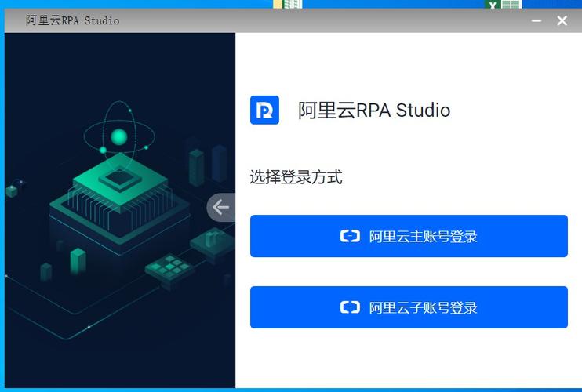Open the Excel icon behind the window

point(504,4)
